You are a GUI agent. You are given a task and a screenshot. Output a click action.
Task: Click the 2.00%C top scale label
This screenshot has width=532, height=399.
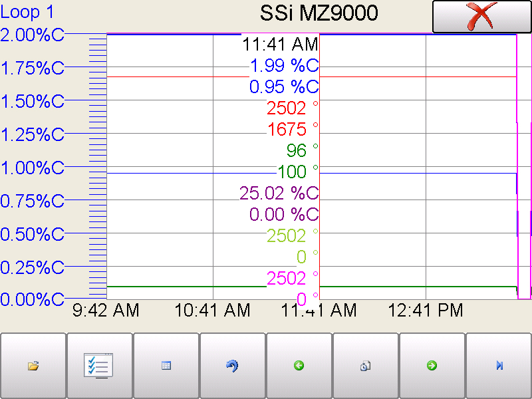click(x=33, y=35)
